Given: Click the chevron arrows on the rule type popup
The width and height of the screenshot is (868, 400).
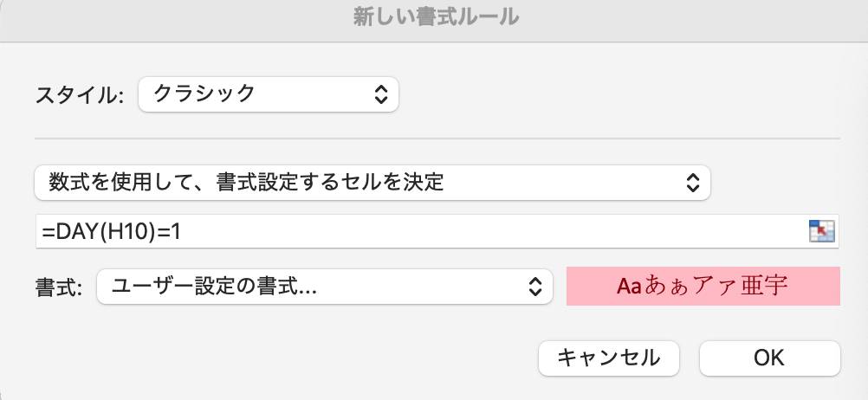Looking at the screenshot, I should pos(692,183).
